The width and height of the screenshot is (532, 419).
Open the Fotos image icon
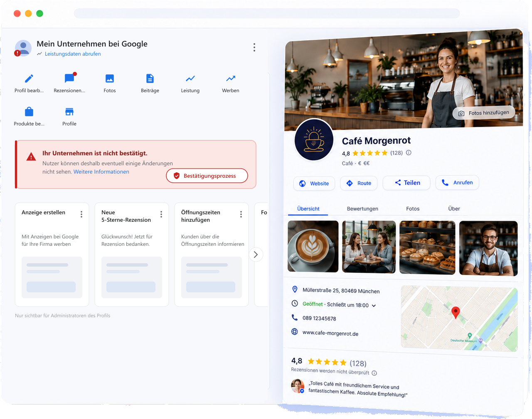tap(110, 78)
